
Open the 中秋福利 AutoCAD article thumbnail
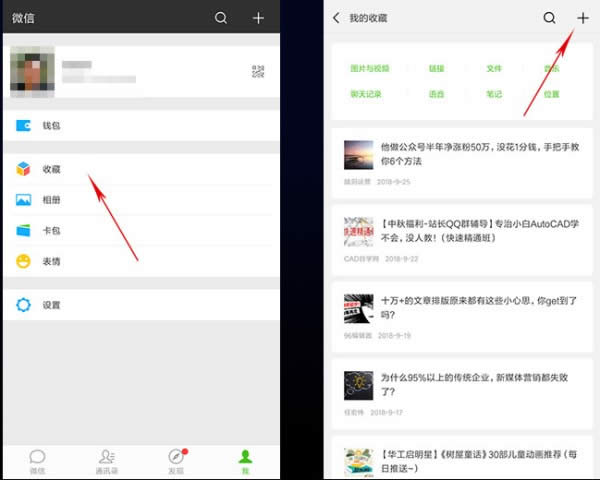coord(359,232)
